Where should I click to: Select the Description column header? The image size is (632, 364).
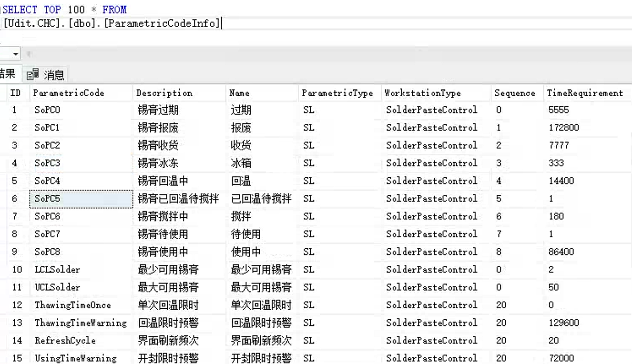click(x=164, y=93)
